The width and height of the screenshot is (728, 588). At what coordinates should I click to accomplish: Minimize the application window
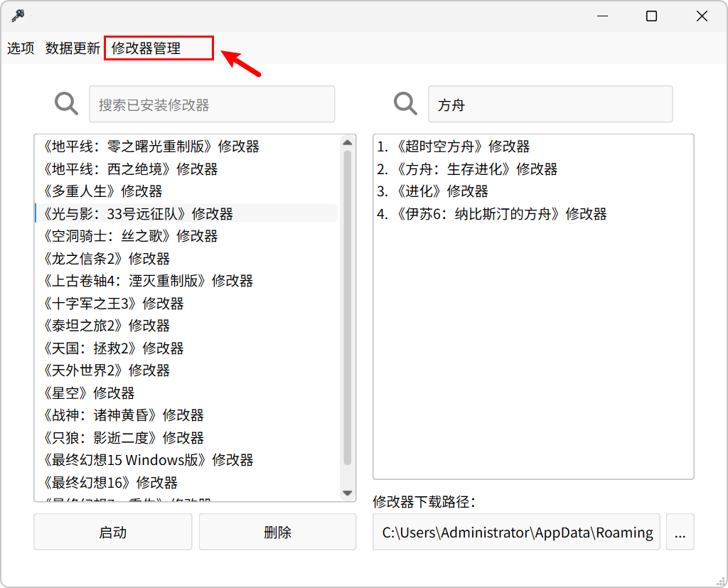pos(603,16)
